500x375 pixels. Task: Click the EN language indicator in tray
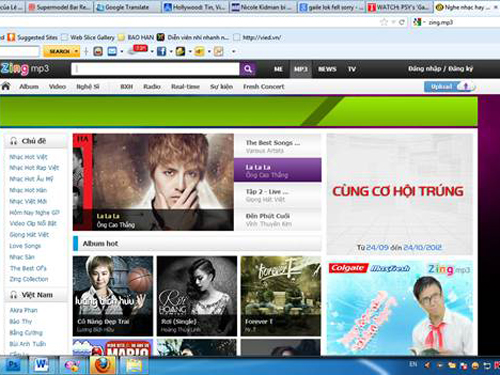[x=413, y=364]
